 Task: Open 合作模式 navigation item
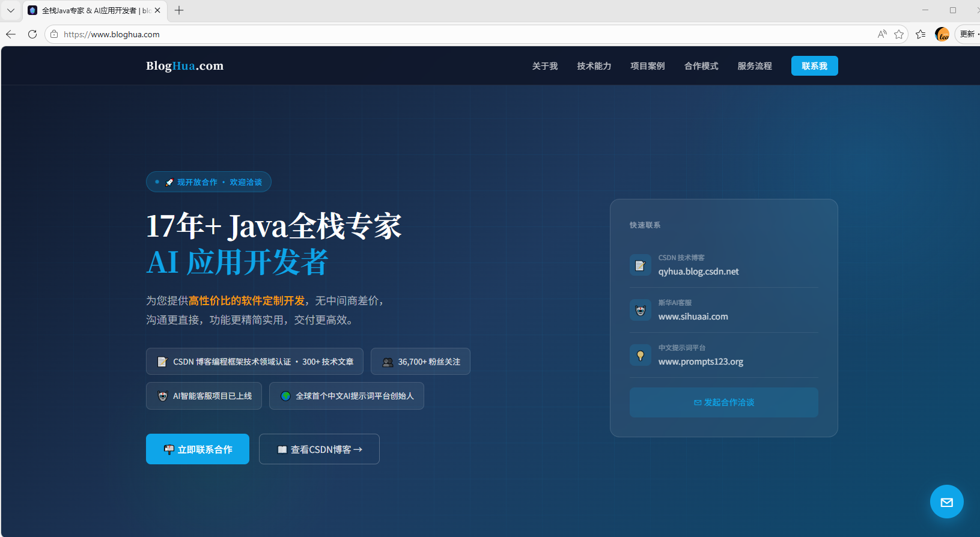pyautogui.click(x=701, y=66)
